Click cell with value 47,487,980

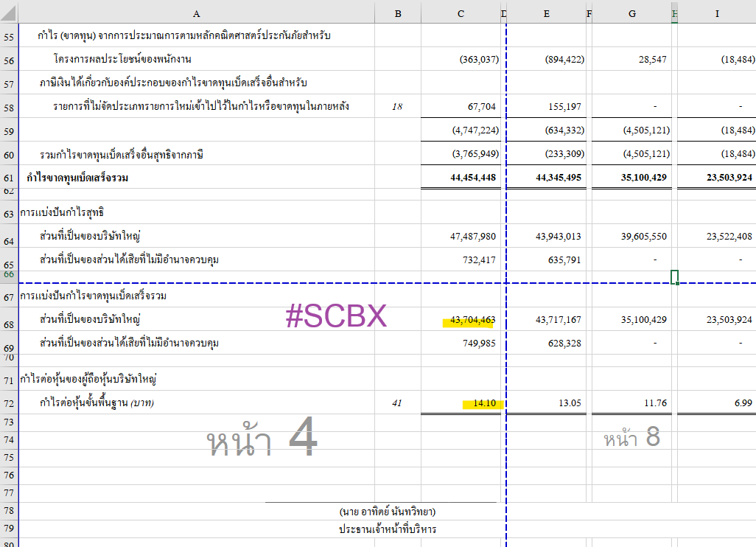pyautogui.click(x=472, y=237)
